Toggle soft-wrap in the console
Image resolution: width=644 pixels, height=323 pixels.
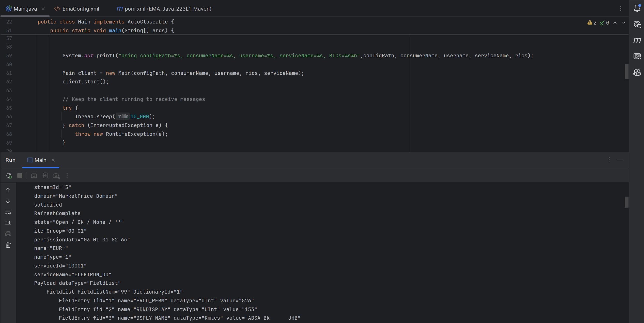coord(8,212)
